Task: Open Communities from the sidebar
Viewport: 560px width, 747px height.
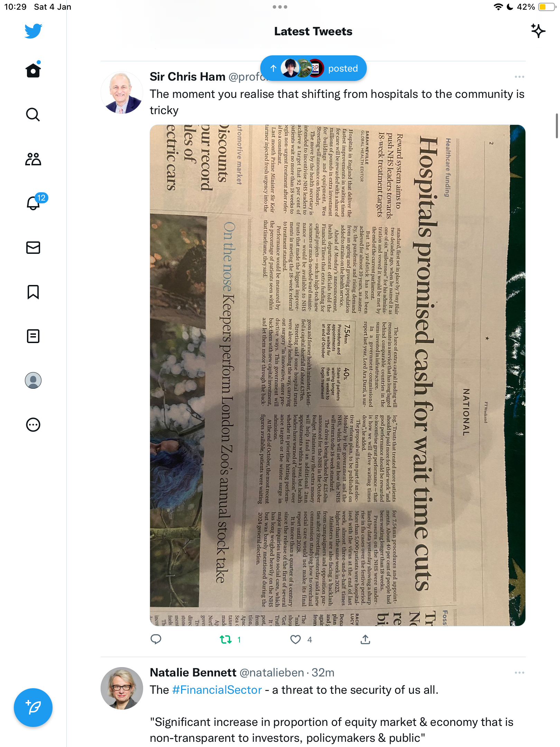Action: click(x=33, y=159)
